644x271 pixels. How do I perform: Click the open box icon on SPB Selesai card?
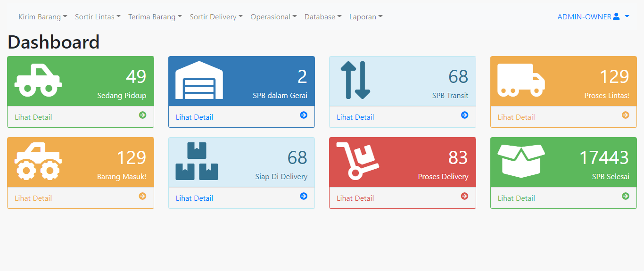pos(521,161)
